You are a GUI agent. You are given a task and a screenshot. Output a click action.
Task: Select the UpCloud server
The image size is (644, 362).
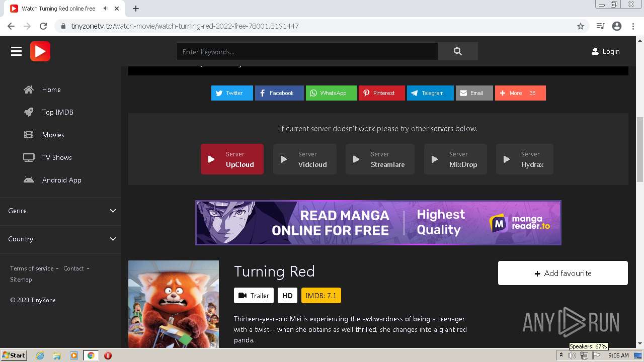232,159
